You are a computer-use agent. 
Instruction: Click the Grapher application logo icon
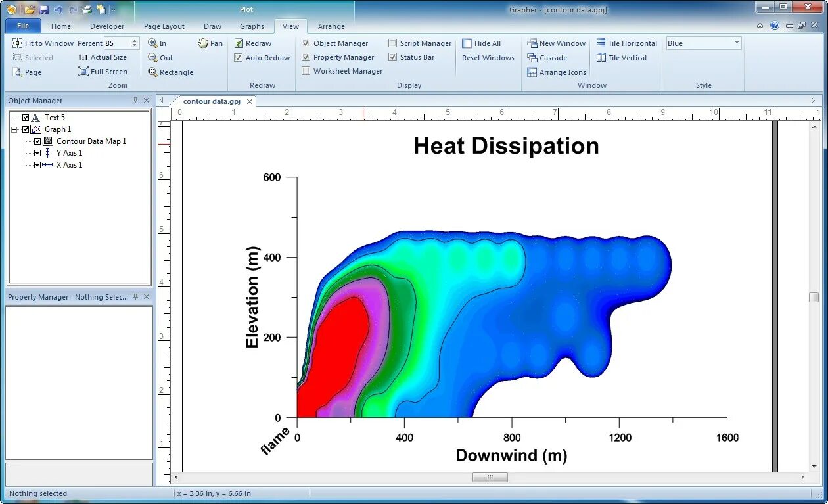pyautogui.click(x=11, y=9)
